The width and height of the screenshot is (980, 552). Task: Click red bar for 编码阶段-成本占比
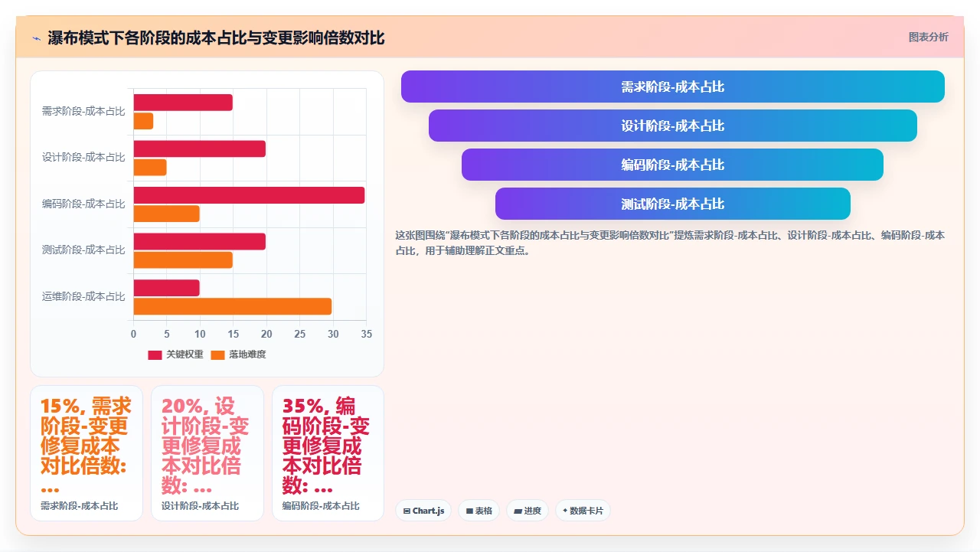(x=249, y=195)
